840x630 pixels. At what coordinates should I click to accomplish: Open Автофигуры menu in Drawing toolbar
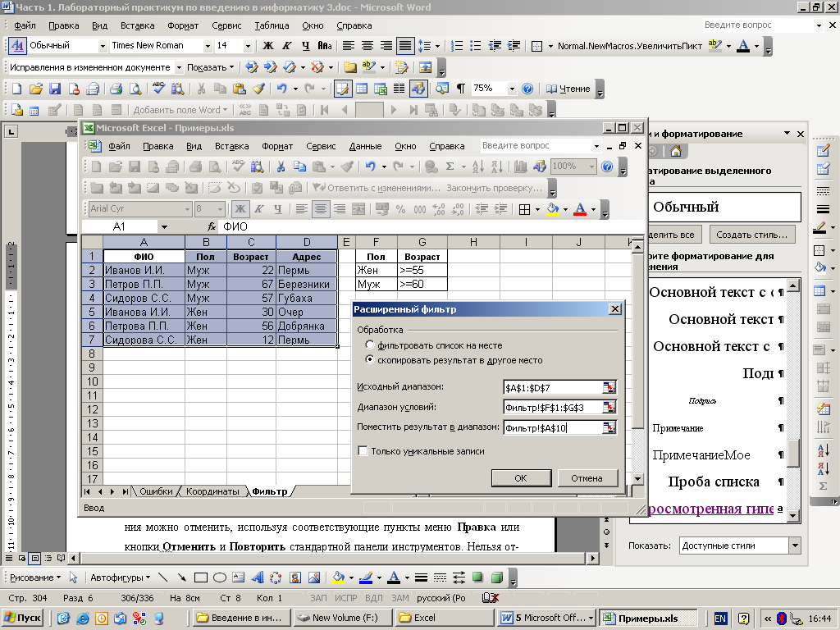pos(120,577)
